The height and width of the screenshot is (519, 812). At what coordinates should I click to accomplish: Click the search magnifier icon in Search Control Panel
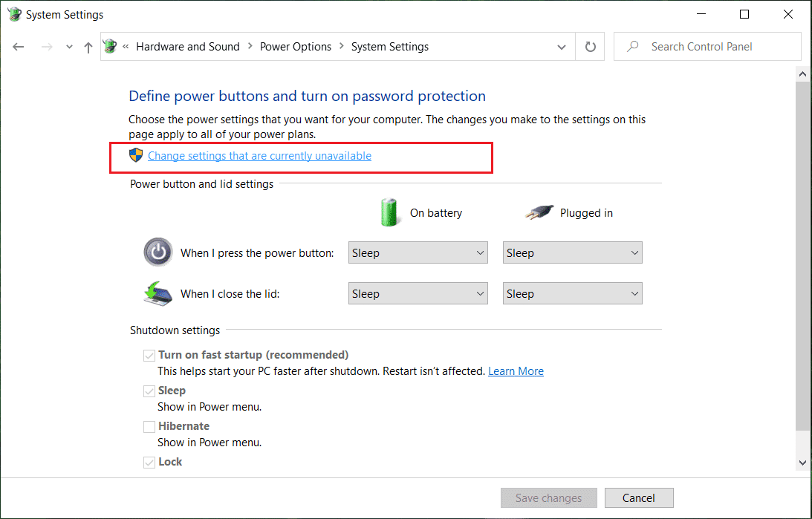click(631, 46)
